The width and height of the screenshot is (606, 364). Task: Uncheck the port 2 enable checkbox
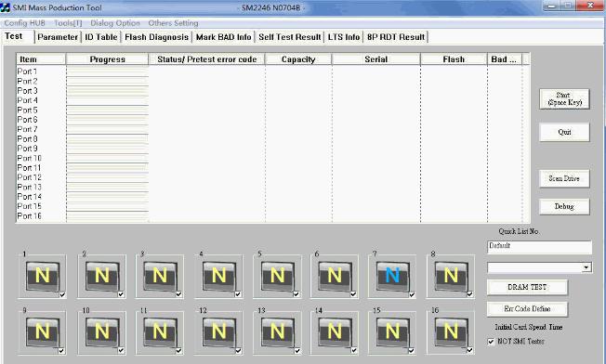[x=121, y=294]
